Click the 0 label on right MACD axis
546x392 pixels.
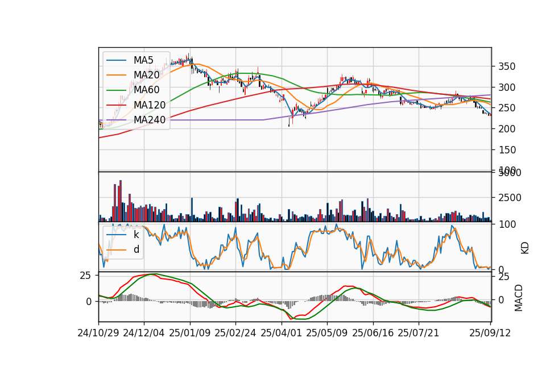[x=502, y=299]
